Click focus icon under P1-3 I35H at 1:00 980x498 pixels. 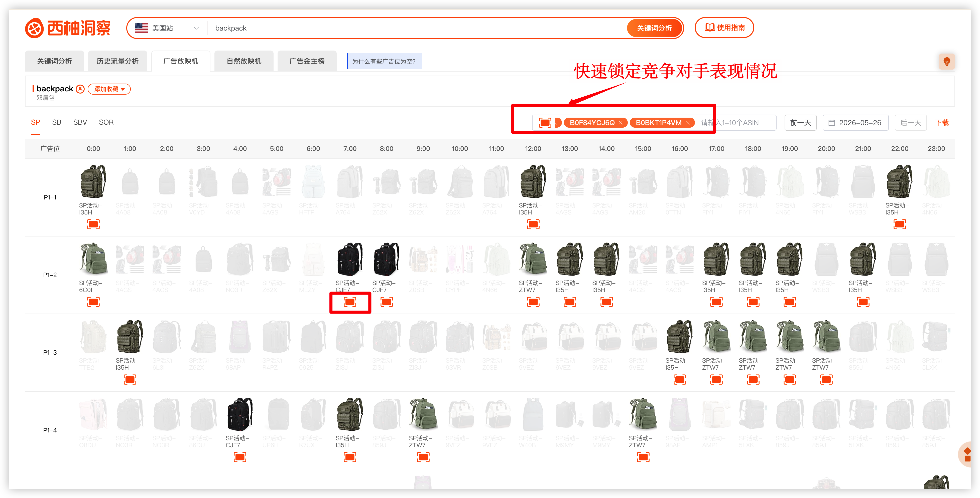coord(130,379)
